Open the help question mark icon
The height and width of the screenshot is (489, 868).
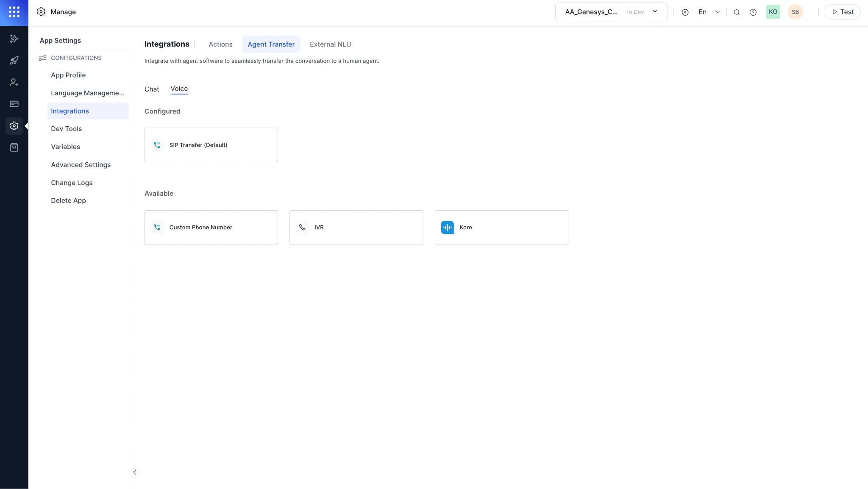click(753, 12)
